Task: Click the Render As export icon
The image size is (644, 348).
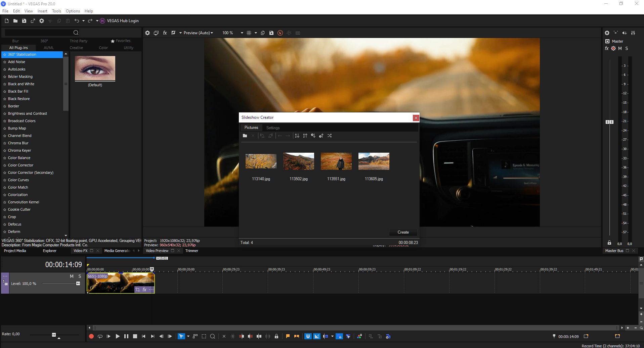Action: tap(33, 21)
